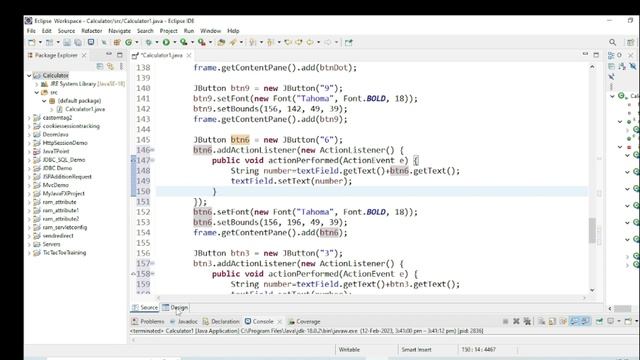Click the Pin Editor toolbar icon
Screen dimensions: 640x360
[x=349, y=42]
